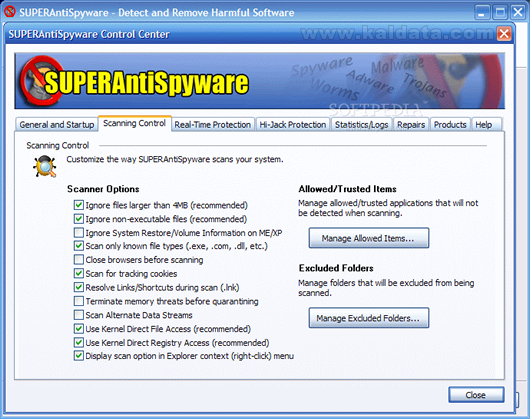Image resolution: width=530 pixels, height=419 pixels.
Task: Minimize the main SUPERAntiSpyware window
Action: click(x=482, y=13)
